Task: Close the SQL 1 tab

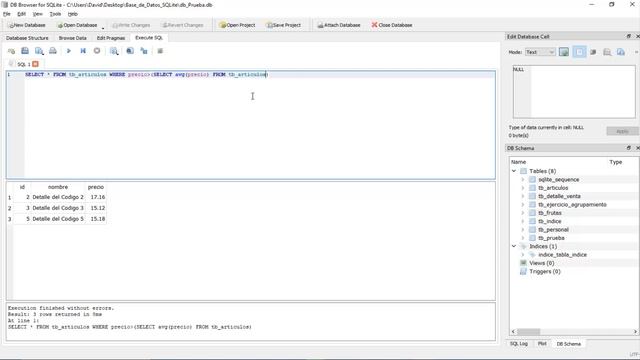Action: tap(36, 64)
